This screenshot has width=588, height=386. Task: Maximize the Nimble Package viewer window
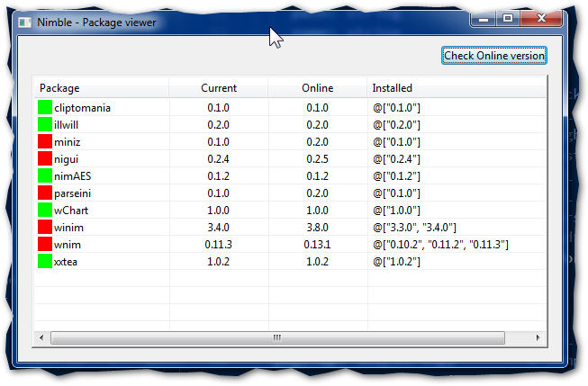(x=508, y=18)
